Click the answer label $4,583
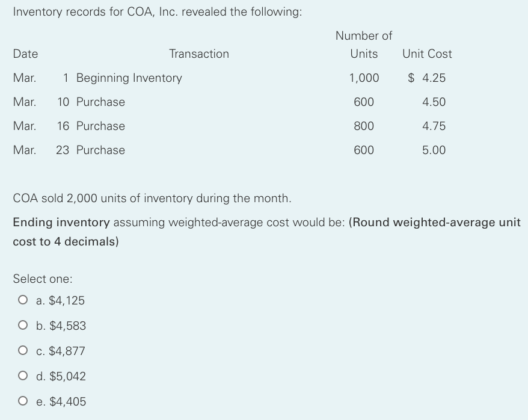The height and width of the screenshot is (420, 528). pyautogui.click(x=60, y=326)
